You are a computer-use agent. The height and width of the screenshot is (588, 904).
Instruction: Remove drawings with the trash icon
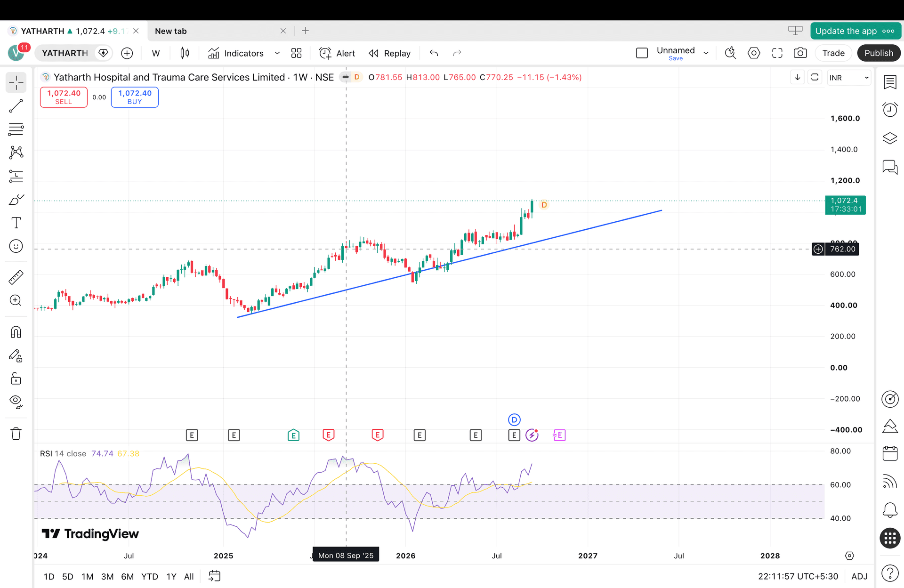click(16, 433)
